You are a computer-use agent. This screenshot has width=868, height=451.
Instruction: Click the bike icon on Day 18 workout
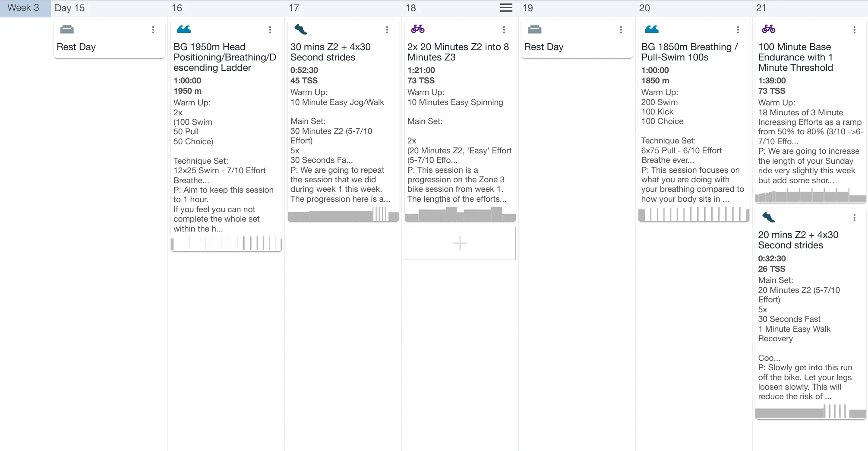[x=417, y=29]
